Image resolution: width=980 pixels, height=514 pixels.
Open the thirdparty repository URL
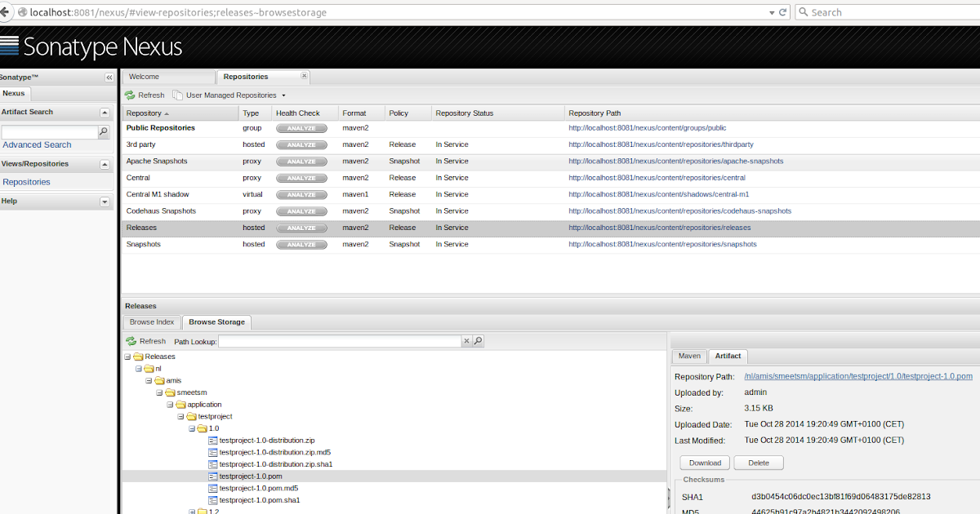coord(661,144)
